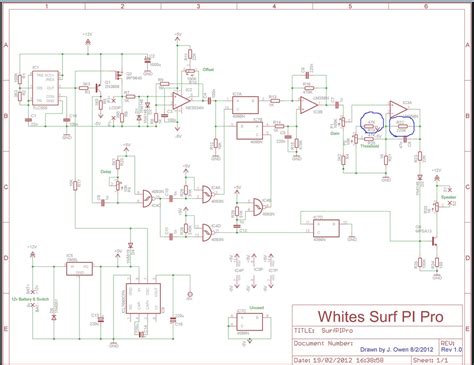Select the Q1 2N3906 transistor symbol
The width and height of the screenshot is (474, 365).
click(98, 88)
